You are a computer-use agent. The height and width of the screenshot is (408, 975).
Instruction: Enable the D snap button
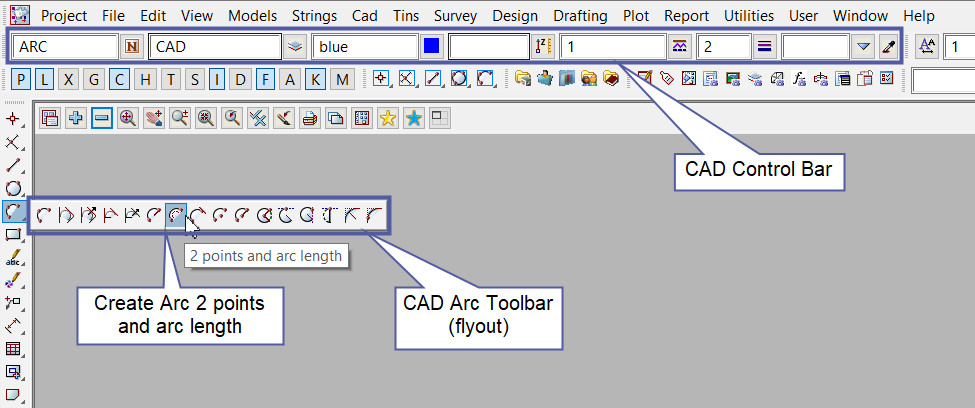[241, 80]
